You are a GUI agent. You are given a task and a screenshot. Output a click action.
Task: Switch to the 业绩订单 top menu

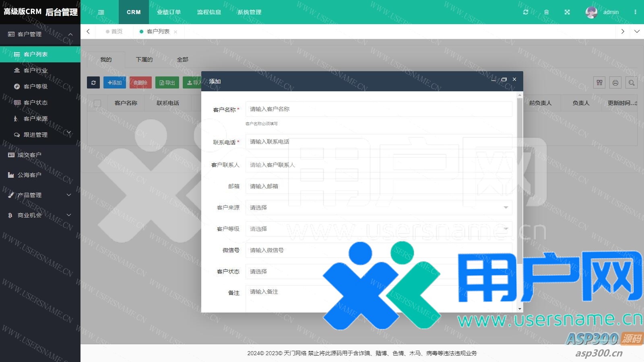click(x=169, y=12)
